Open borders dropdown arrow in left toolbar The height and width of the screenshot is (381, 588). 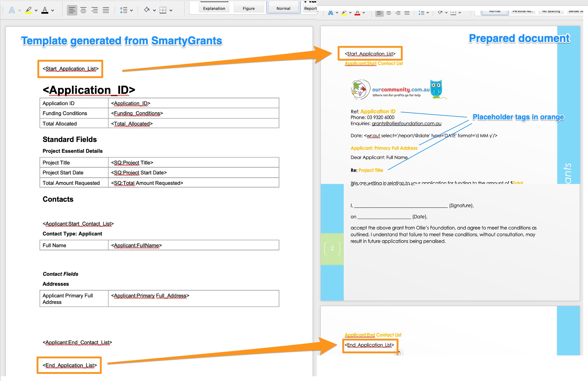171,10
